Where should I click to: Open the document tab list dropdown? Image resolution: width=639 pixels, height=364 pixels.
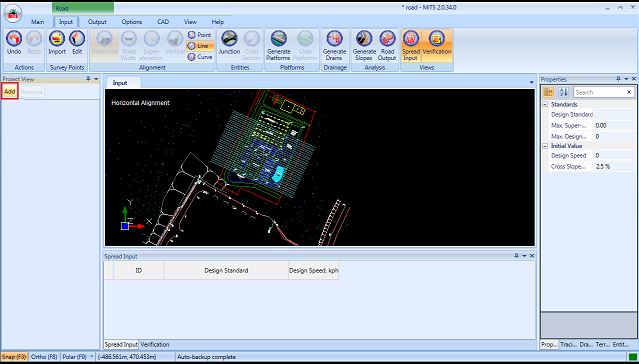point(531,82)
